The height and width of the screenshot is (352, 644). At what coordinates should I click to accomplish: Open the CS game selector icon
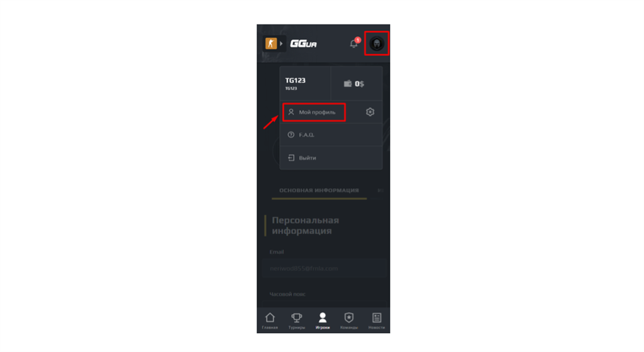click(x=270, y=43)
